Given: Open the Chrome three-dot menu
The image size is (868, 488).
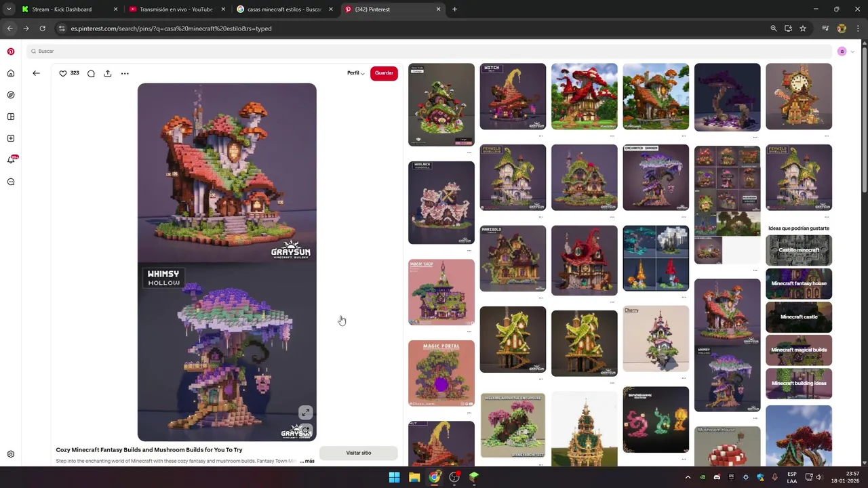Looking at the screenshot, I should (858, 28).
